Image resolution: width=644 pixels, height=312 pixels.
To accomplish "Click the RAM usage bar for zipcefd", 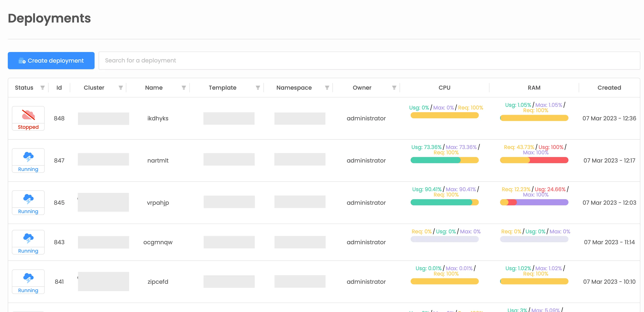I will point(534,281).
